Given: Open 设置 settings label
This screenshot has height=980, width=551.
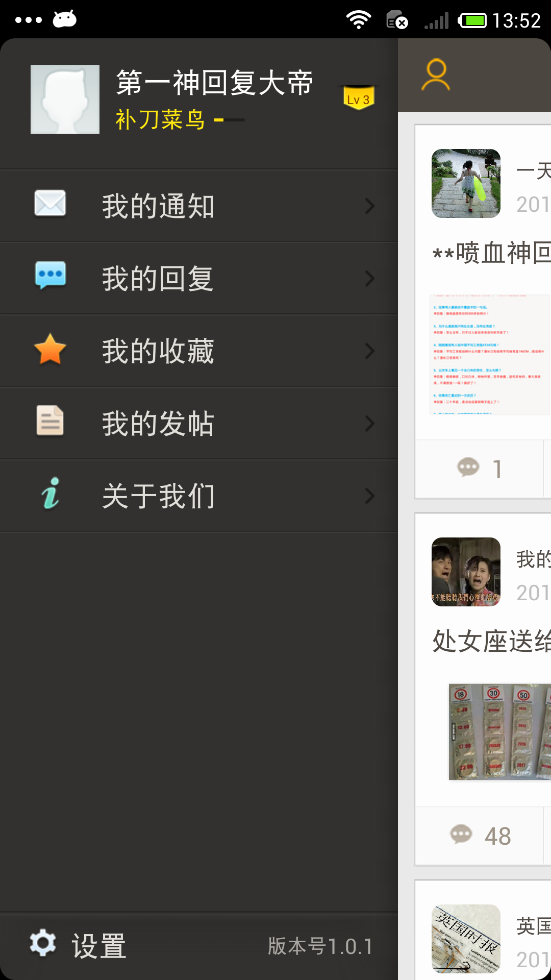Looking at the screenshot, I should click(99, 946).
